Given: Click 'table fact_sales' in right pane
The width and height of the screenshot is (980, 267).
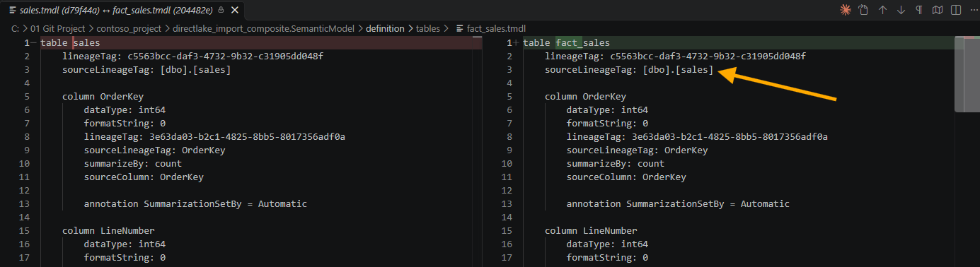Looking at the screenshot, I should tap(566, 43).
